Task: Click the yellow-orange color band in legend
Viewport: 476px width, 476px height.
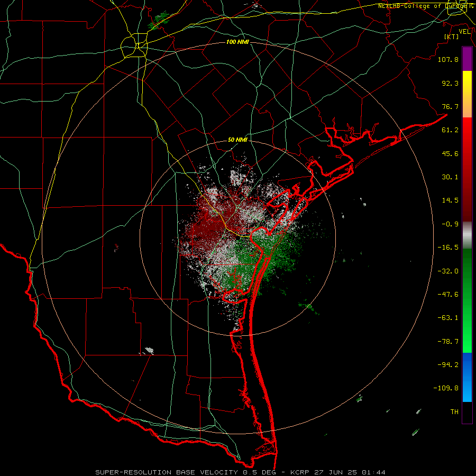Action: 467,94
